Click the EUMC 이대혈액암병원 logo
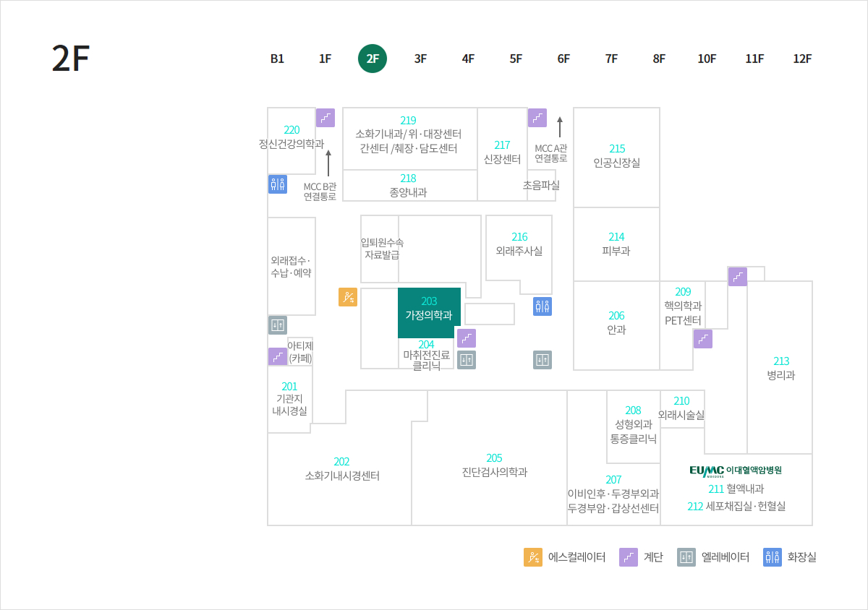This screenshot has width=868, height=610. point(736,471)
